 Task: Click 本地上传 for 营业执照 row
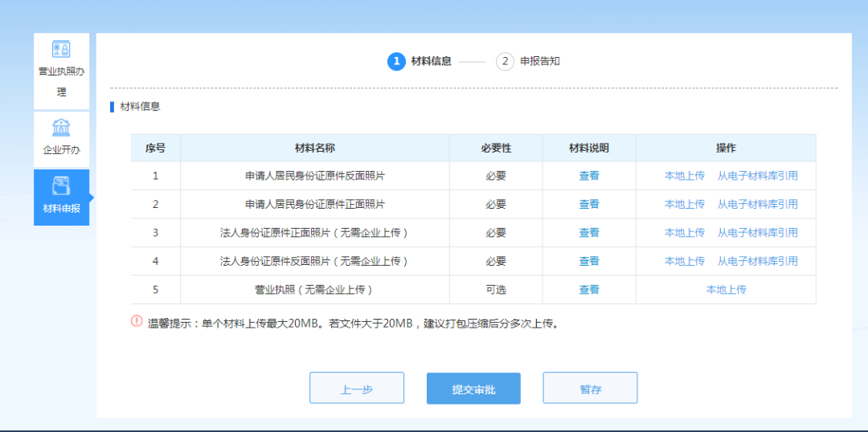pos(726,289)
